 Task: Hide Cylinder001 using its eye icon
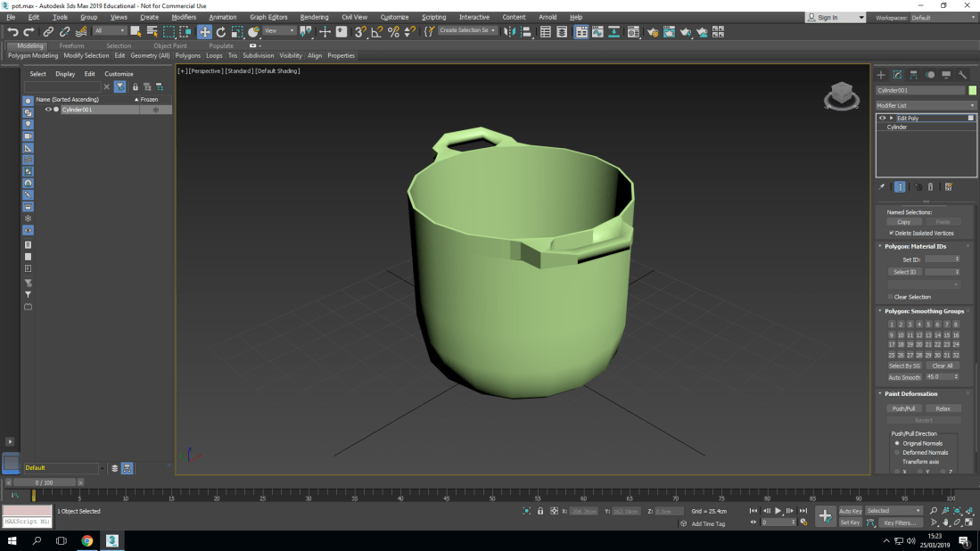pyautogui.click(x=48, y=110)
